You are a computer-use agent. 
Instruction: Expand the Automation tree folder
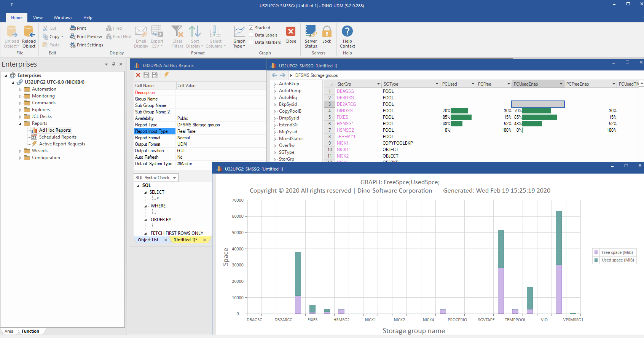tap(21, 89)
